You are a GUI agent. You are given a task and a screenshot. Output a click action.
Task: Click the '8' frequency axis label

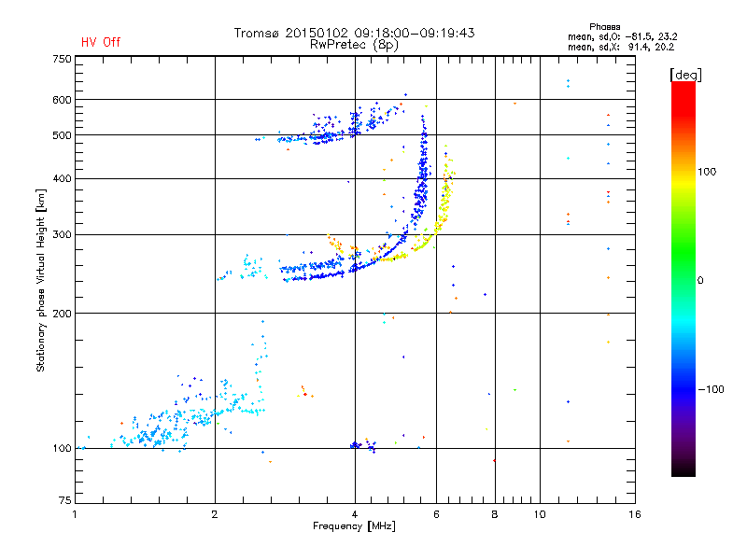point(495,514)
